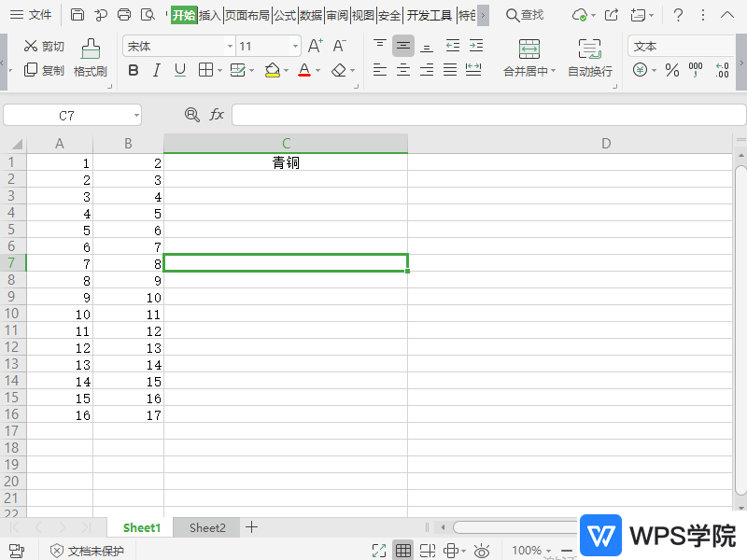Click the insert function fx icon

[217, 115]
